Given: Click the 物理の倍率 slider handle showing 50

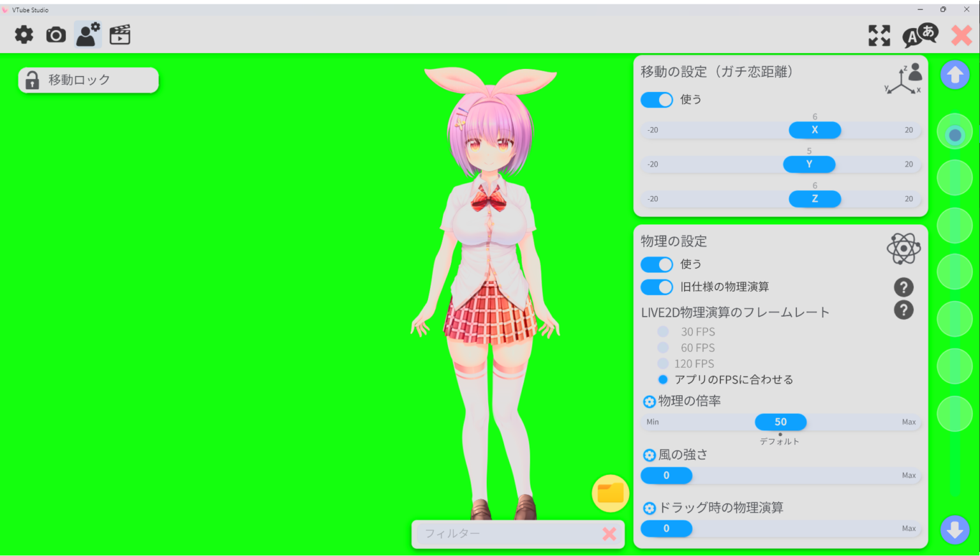Looking at the screenshot, I should tap(780, 422).
